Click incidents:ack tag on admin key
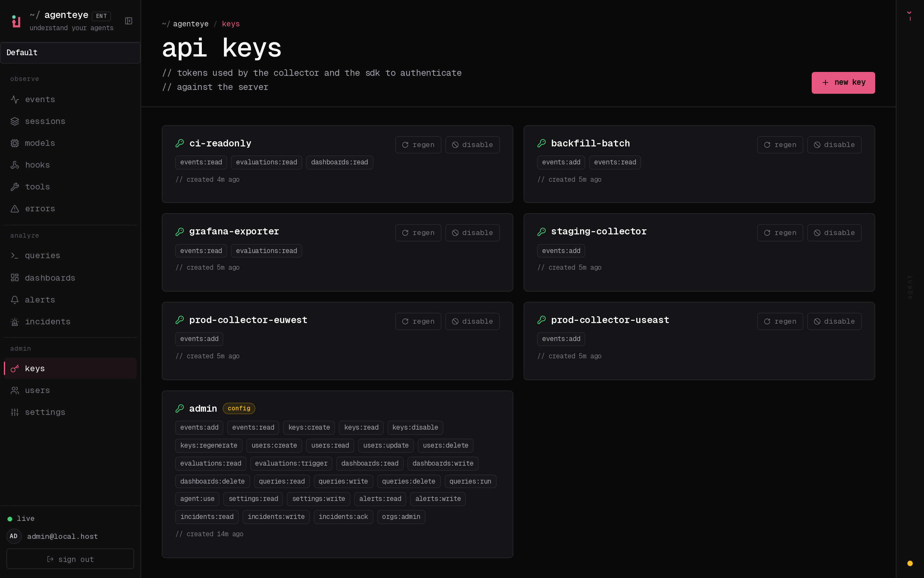 (x=343, y=517)
